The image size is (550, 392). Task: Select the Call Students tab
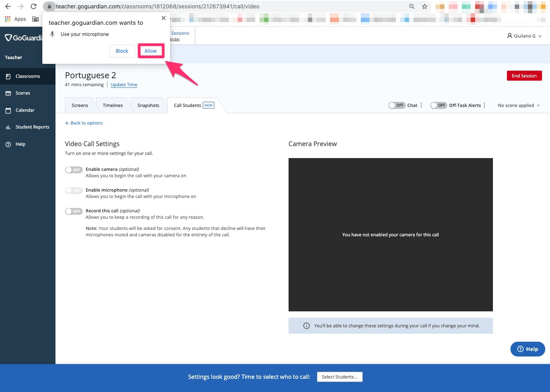(194, 105)
